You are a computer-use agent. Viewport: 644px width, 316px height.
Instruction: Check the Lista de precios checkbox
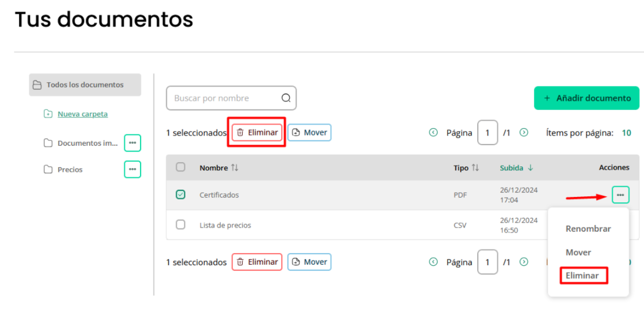[x=181, y=225]
